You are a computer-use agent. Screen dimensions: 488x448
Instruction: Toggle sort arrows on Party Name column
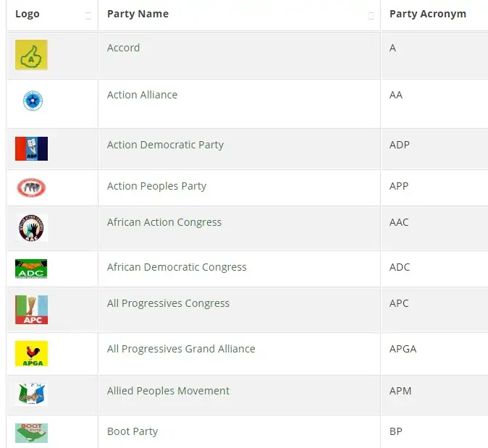371,15
